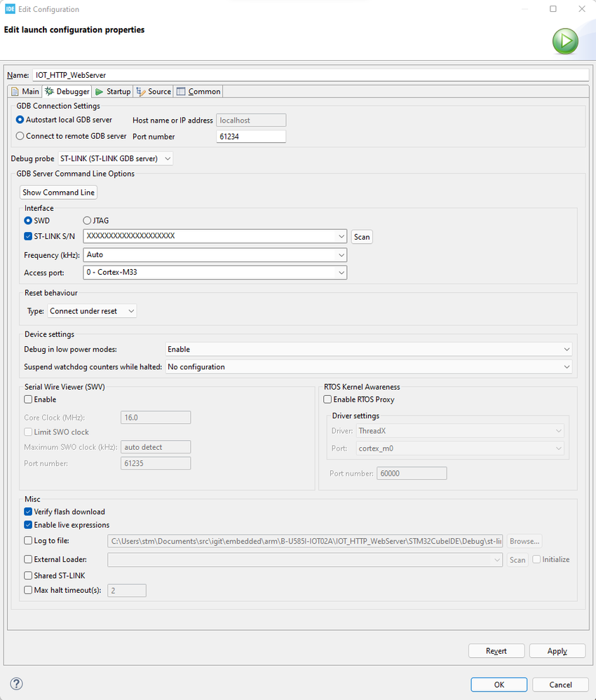
Task: Close the Edit Configuration dialog
Action: pyautogui.click(x=582, y=9)
